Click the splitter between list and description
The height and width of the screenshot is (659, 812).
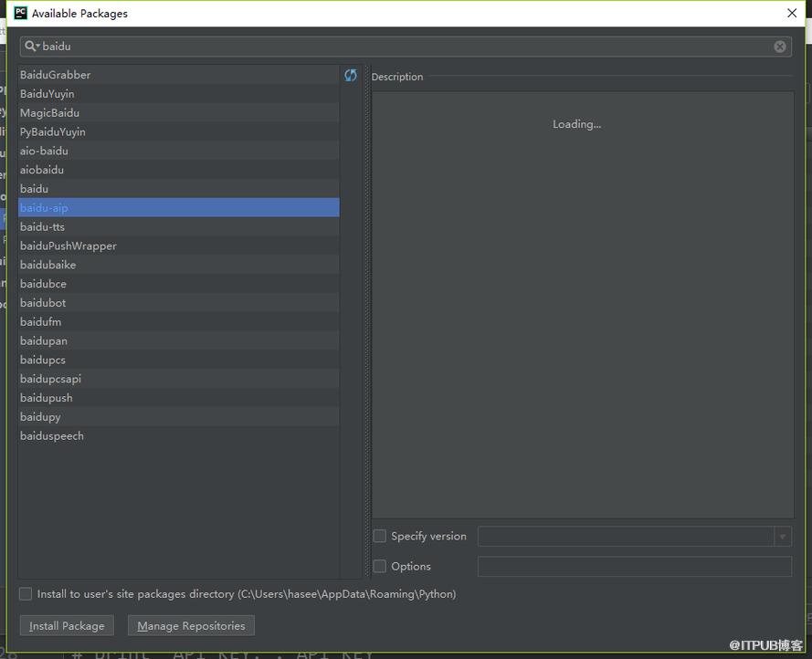(x=368, y=321)
